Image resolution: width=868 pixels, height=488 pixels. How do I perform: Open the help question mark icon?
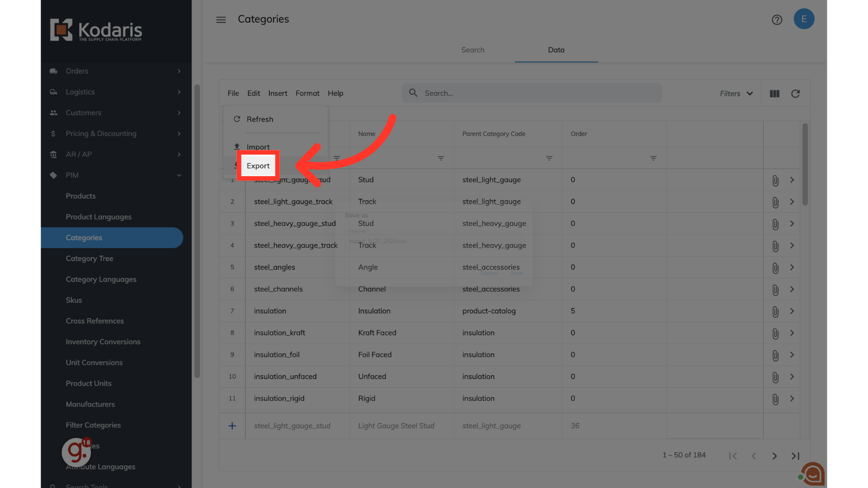pos(777,19)
